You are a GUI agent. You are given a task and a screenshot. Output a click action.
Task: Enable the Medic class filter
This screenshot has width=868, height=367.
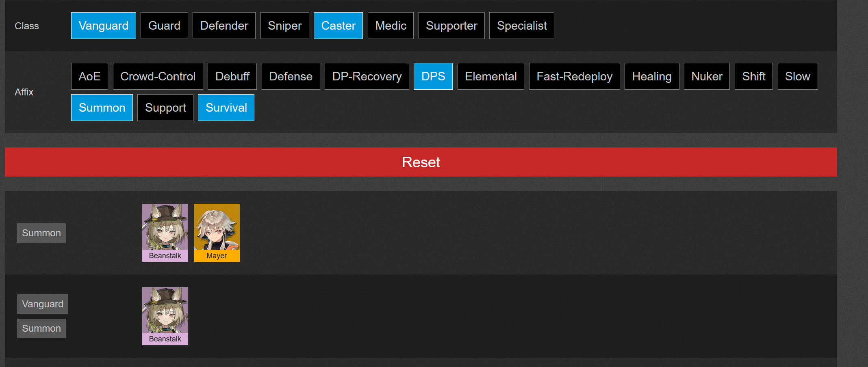pyautogui.click(x=391, y=26)
